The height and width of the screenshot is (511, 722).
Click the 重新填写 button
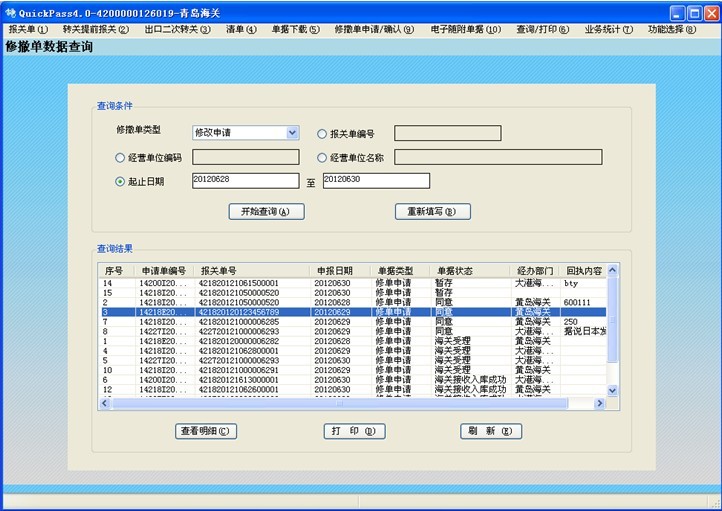[x=432, y=212]
